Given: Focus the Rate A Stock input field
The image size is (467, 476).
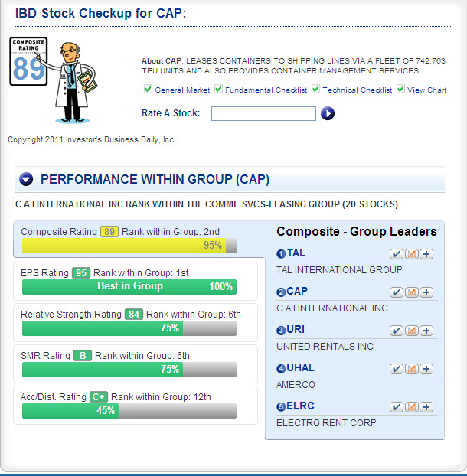Looking at the screenshot, I should click(263, 113).
